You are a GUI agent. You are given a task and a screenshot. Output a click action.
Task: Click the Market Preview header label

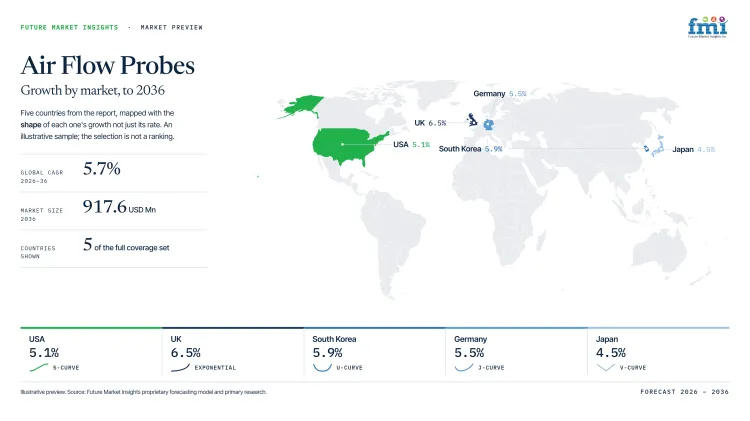[171, 27]
